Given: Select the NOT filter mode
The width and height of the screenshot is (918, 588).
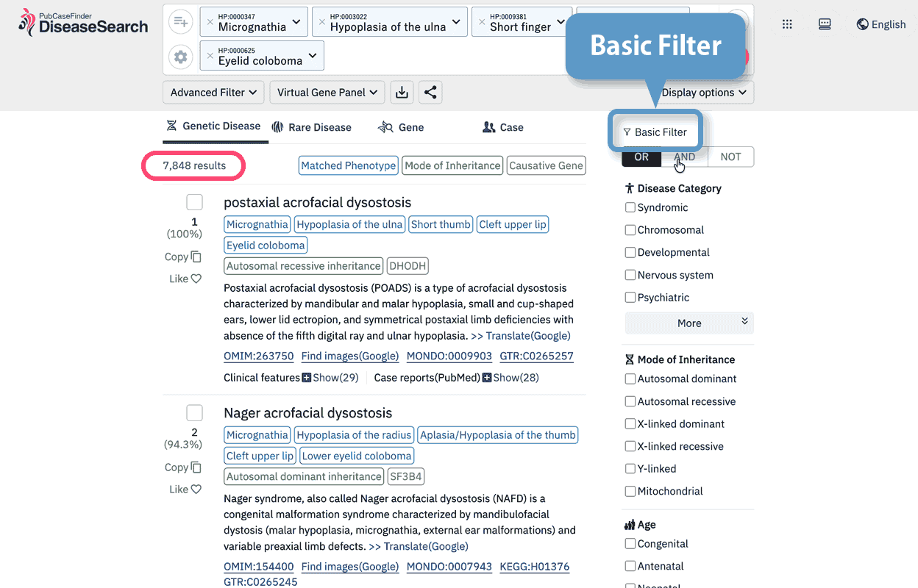Looking at the screenshot, I should [x=730, y=157].
